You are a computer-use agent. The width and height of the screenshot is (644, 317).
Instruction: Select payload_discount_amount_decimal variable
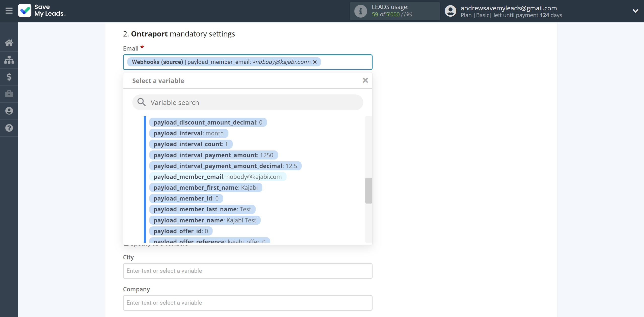pyautogui.click(x=208, y=123)
